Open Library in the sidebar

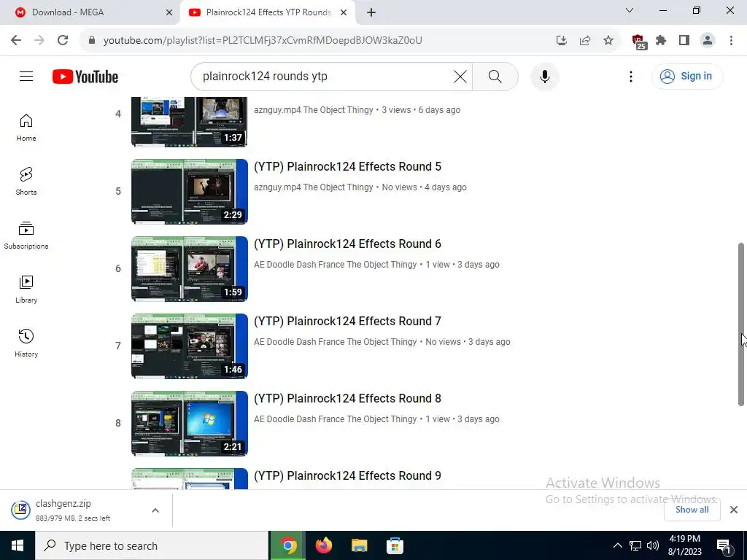[26, 289]
